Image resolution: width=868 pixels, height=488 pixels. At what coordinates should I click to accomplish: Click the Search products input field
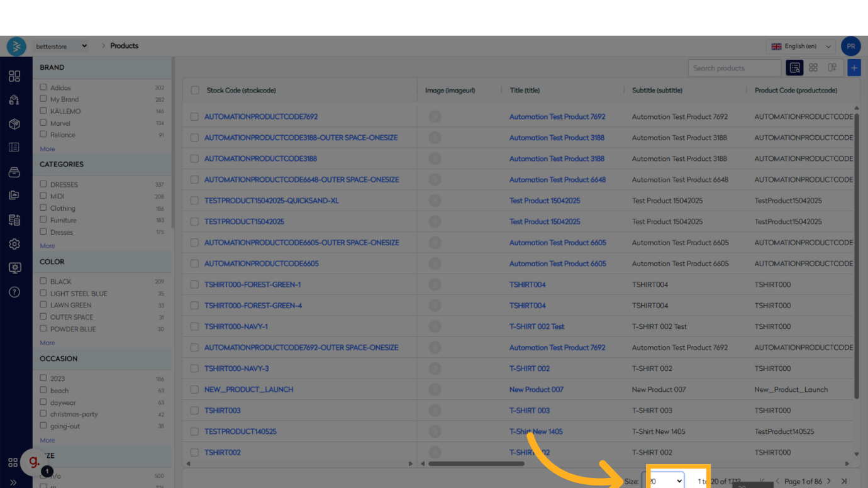(734, 68)
